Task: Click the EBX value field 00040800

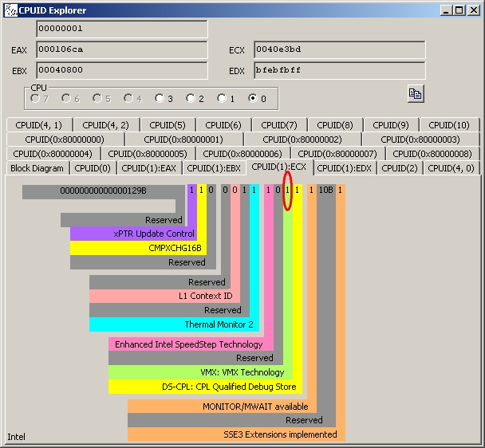Action: (122, 70)
